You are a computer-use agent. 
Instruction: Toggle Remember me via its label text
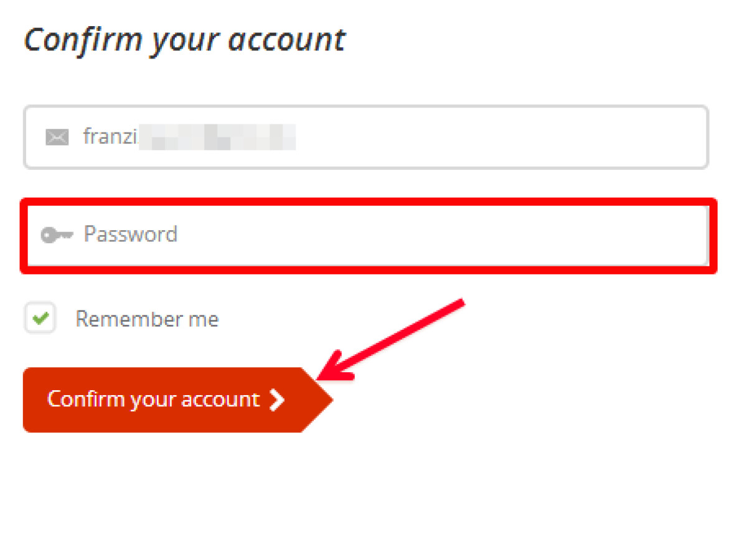coord(147,319)
